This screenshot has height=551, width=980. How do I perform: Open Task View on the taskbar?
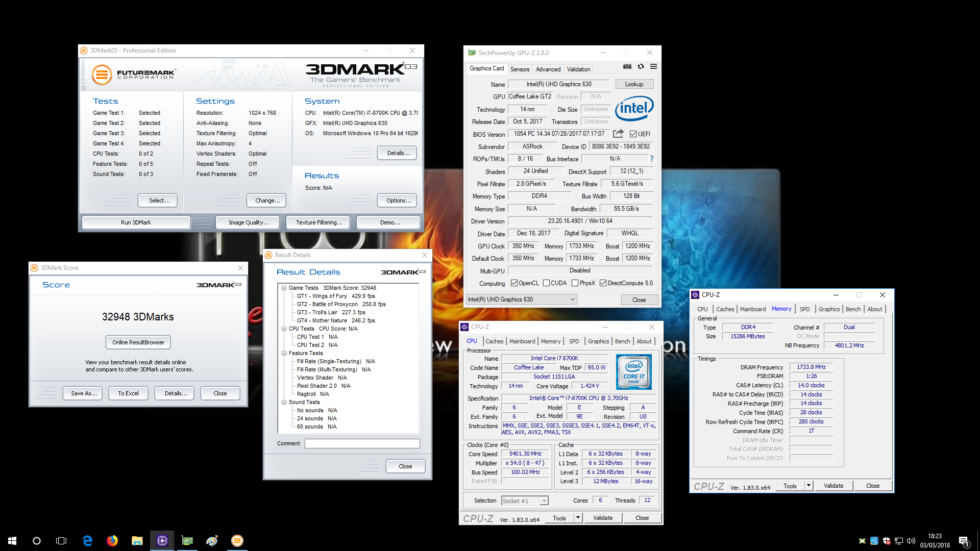[x=61, y=541]
